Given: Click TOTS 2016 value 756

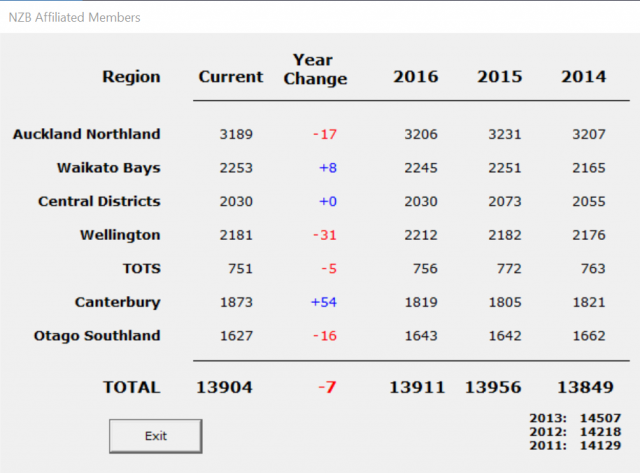Looking at the screenshot, I should pyautogui.click(x=425, y=269).
